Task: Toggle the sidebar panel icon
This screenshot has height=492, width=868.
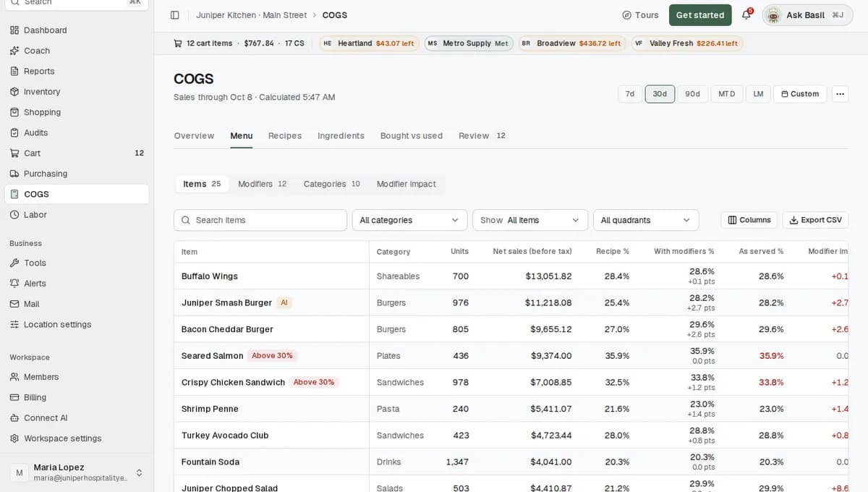Action: (174, 15)
